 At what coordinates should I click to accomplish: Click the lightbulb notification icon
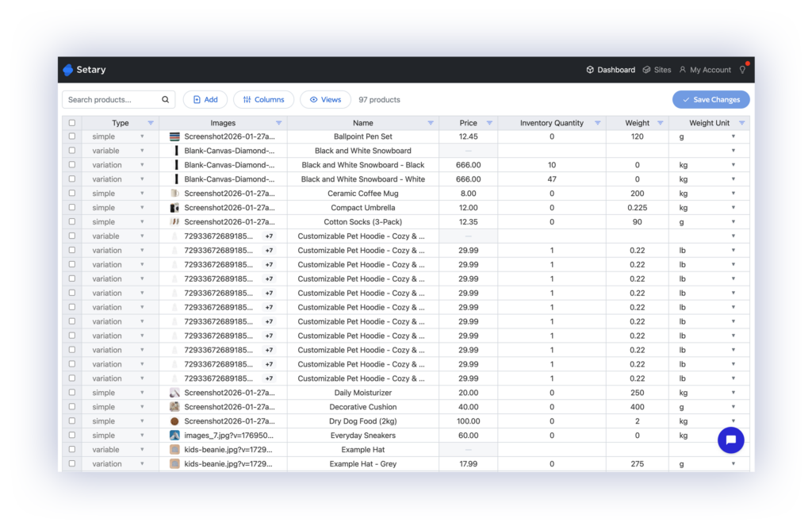742,70
